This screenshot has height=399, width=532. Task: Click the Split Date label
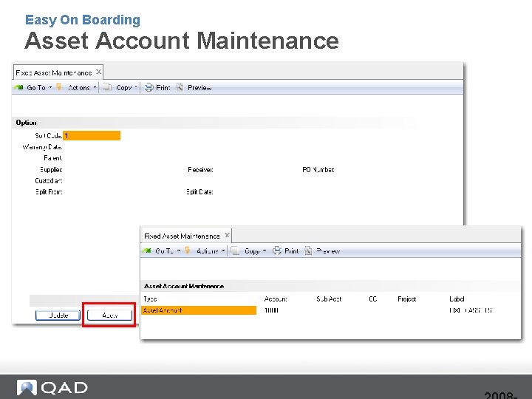pos(199,191)
